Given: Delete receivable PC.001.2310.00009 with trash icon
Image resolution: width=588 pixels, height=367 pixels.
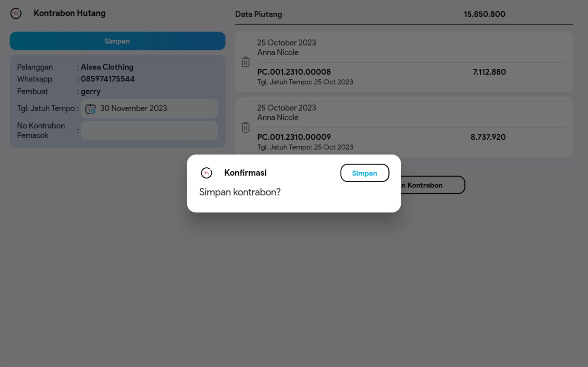Looking at the screenshot, I should click(246, 127).
